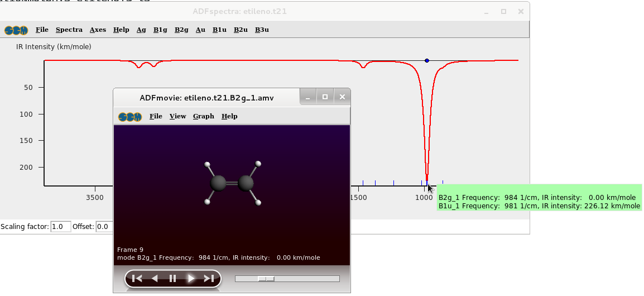
Task: Expand the Ag symmetry menu
Action: [x=141, y=30]
